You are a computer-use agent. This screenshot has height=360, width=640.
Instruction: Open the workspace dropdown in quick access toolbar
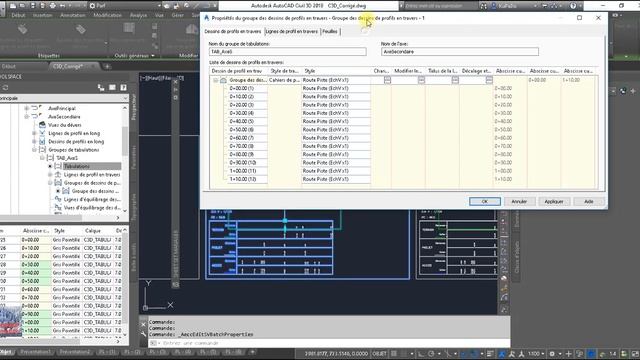coord(159,6)
